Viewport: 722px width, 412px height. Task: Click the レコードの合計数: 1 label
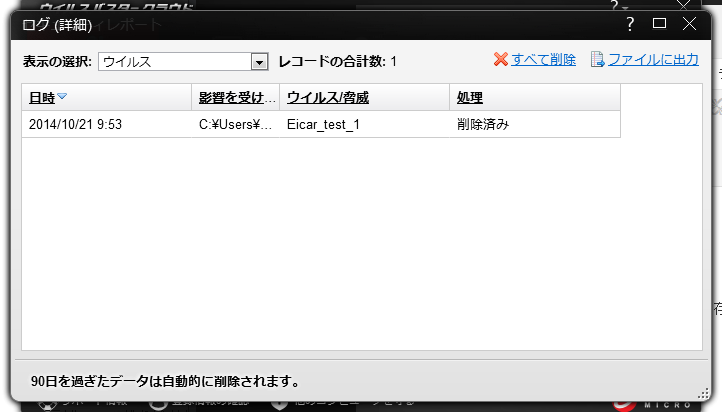tap(338, 61)
